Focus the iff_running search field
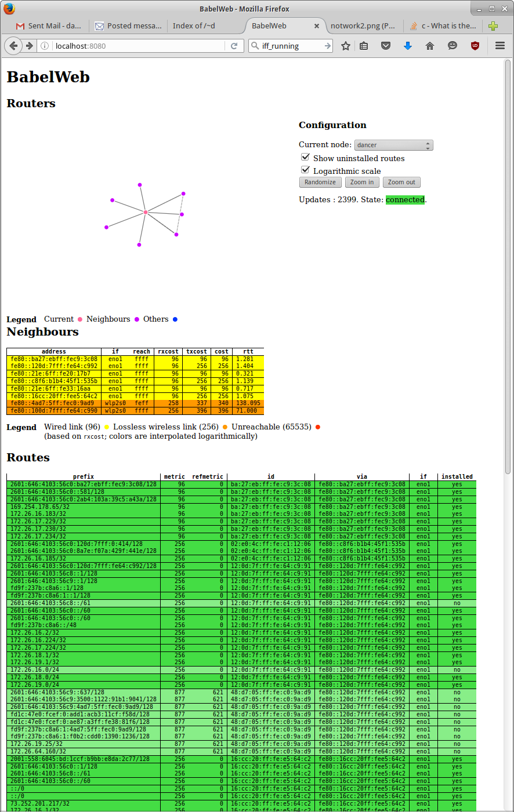The image size is (514, 812). (291, 46)
